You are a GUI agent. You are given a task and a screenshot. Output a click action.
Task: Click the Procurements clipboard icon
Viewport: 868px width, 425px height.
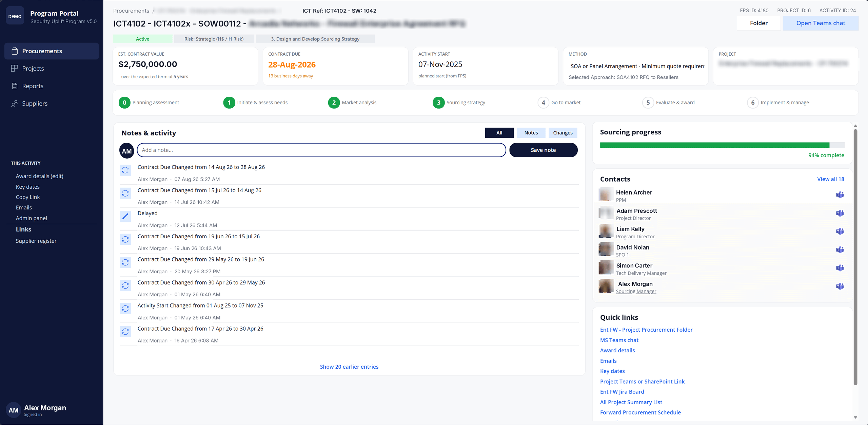coord(15,51)
